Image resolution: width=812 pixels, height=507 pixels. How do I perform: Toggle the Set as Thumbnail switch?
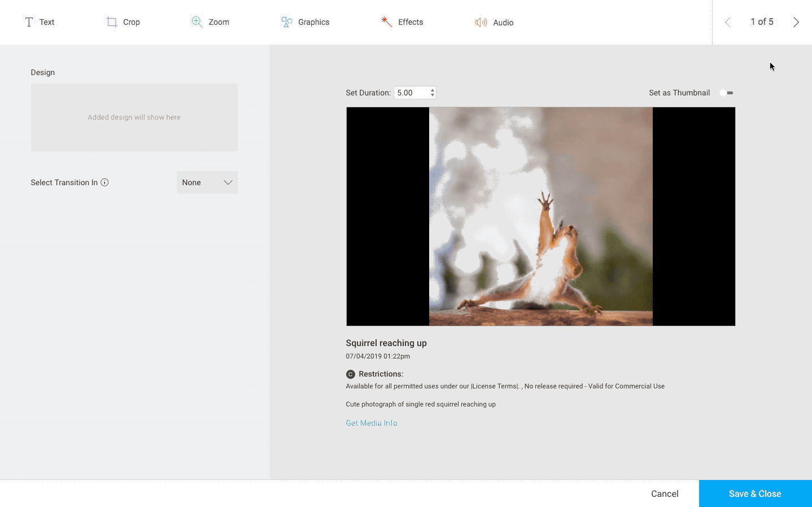click(726, 93)
